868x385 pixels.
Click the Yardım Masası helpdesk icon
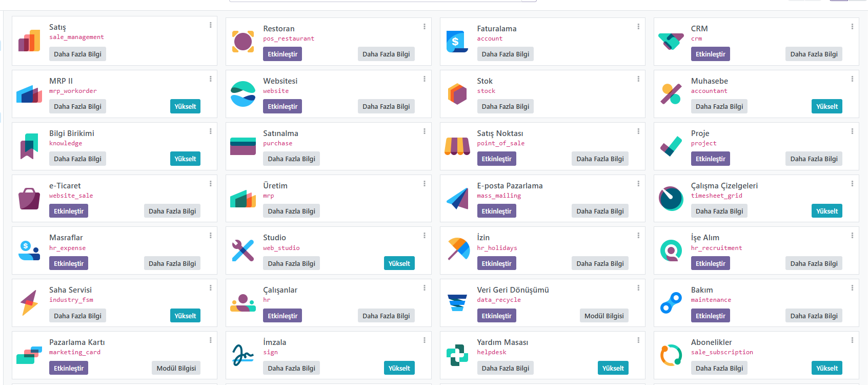coord(457,355)
